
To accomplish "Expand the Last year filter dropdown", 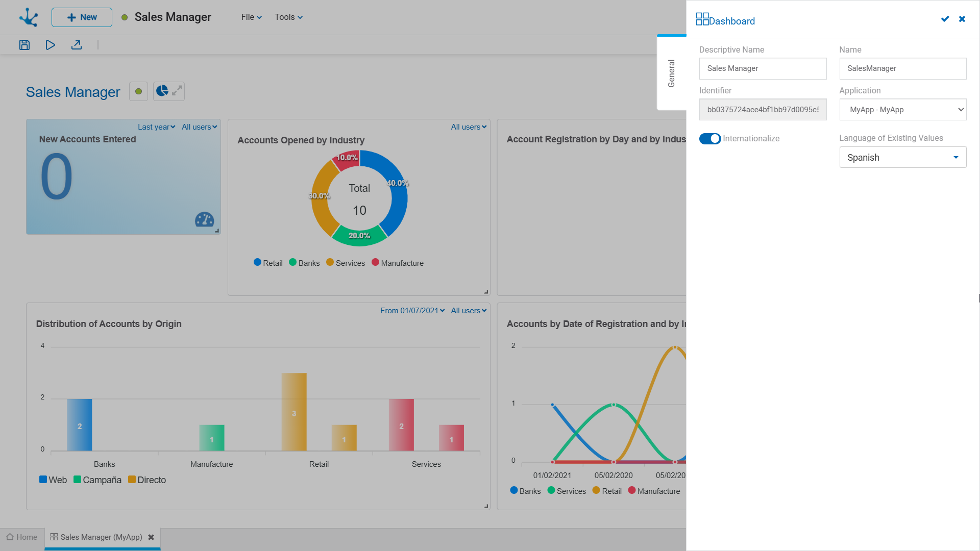I will pos(156,127).
